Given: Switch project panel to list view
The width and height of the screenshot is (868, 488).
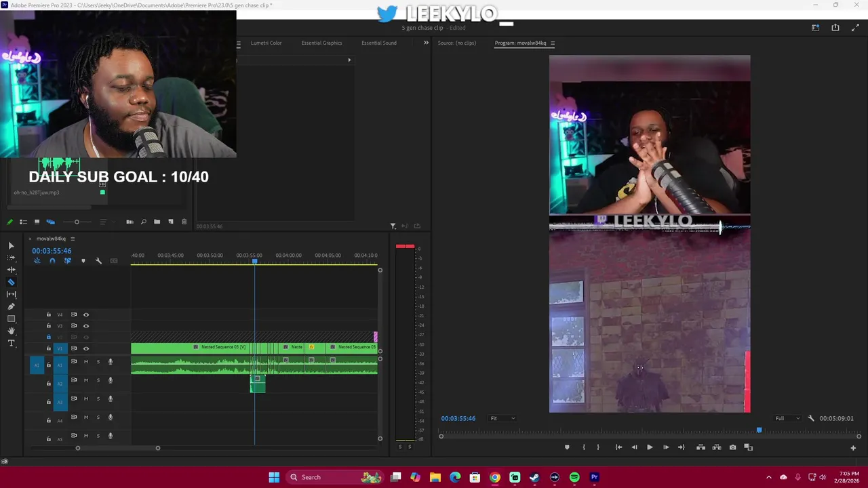Looking at the screenshot, I should 23,222.
